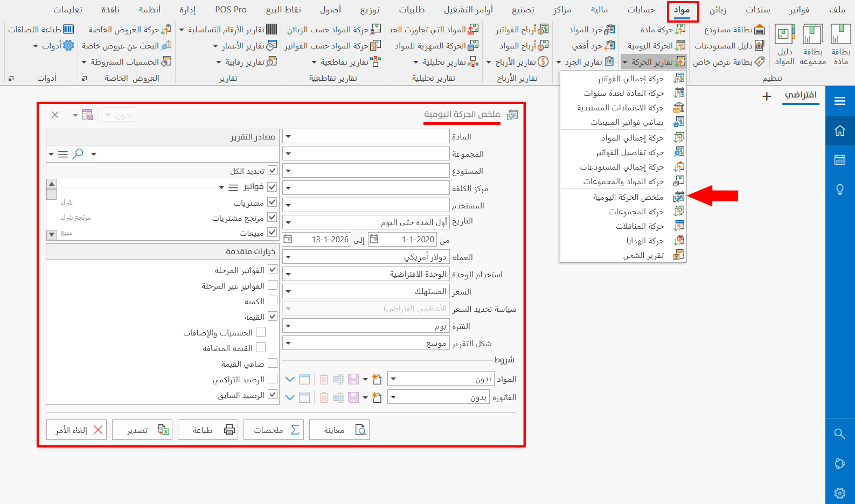Screen dimensions: 855x504
Task: Open بطاقة عرض خاص
Action: point(729,62)
